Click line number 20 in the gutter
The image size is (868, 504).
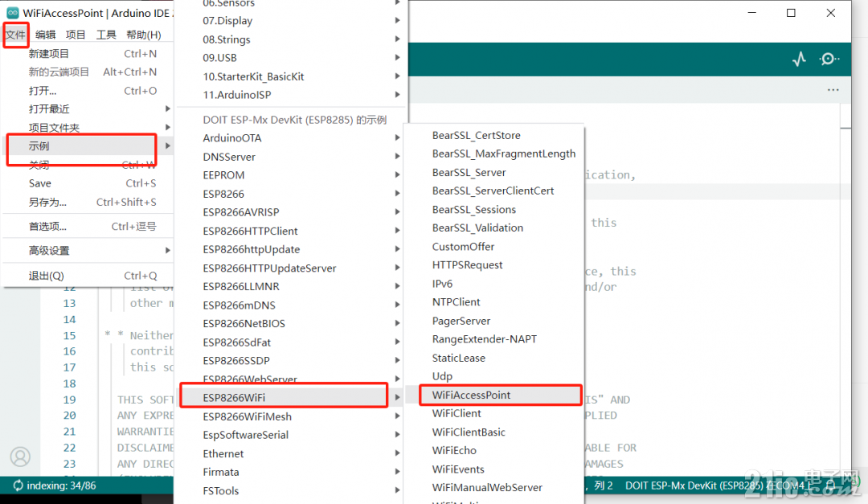[x=69, y=416]
